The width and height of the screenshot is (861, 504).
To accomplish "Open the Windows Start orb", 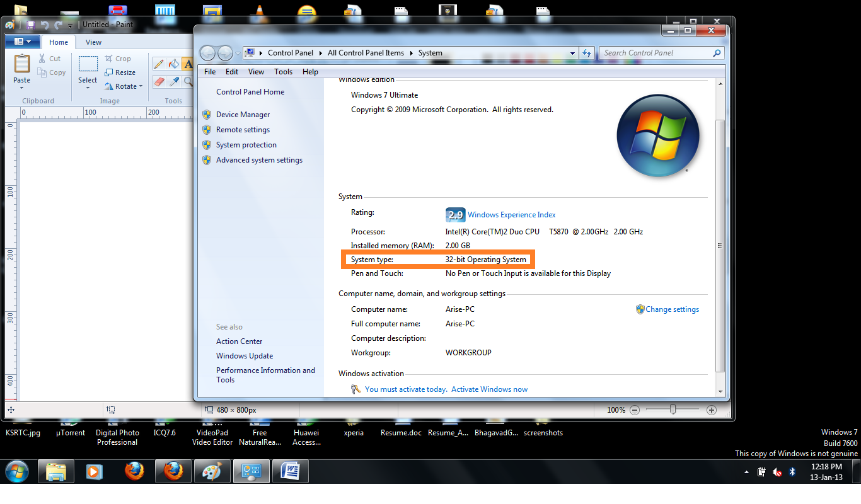I will tap(17, 471).
